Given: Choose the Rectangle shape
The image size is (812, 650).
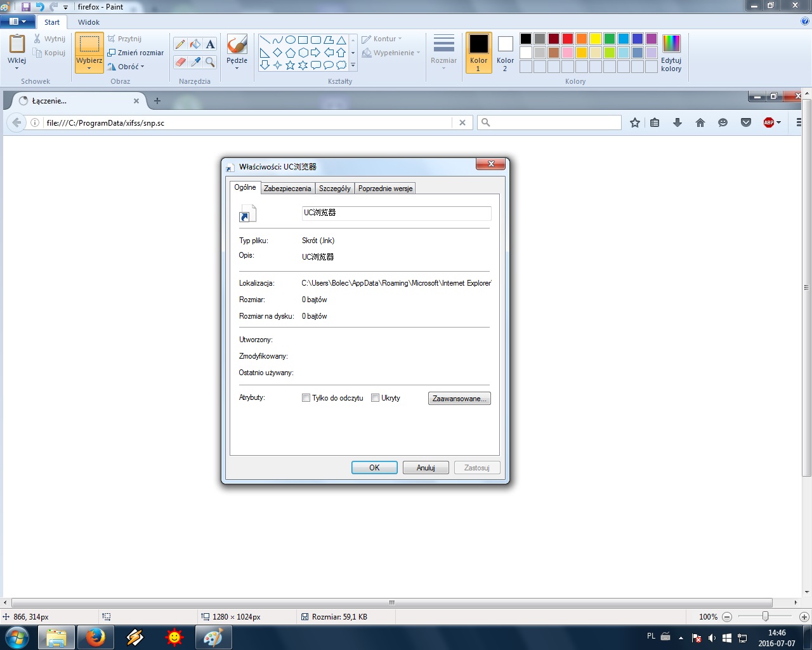Looking at the screenshot, I should 303,39.
